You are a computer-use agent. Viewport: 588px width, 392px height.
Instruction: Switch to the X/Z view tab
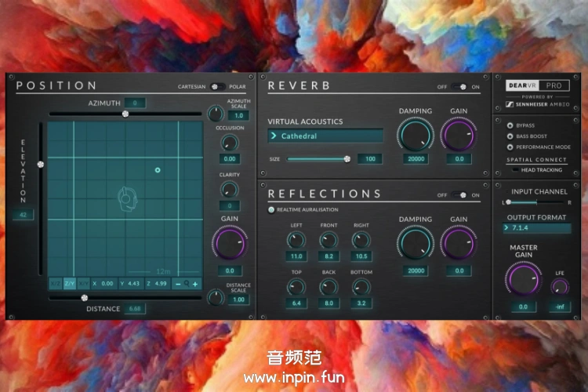tap(56, 284)
